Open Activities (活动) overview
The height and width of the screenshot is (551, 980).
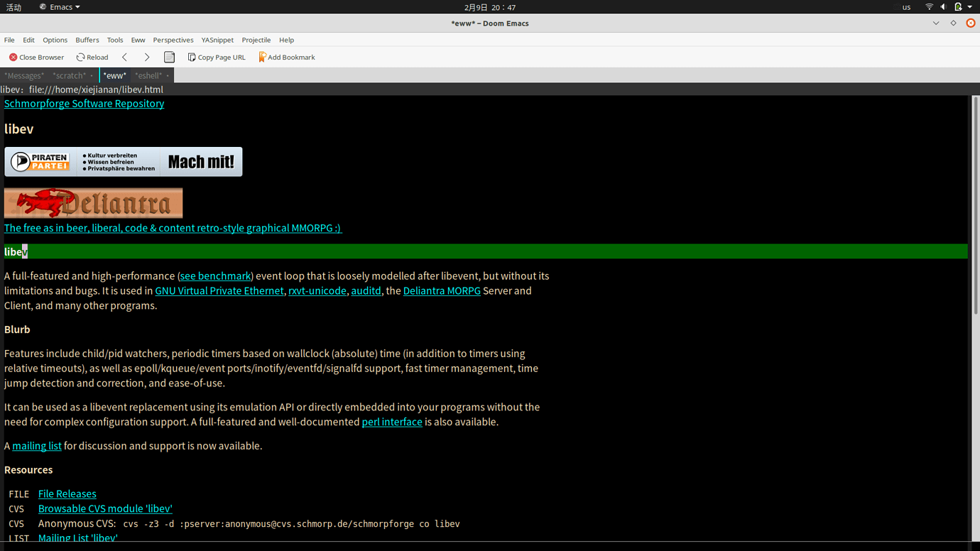point(13,7)
